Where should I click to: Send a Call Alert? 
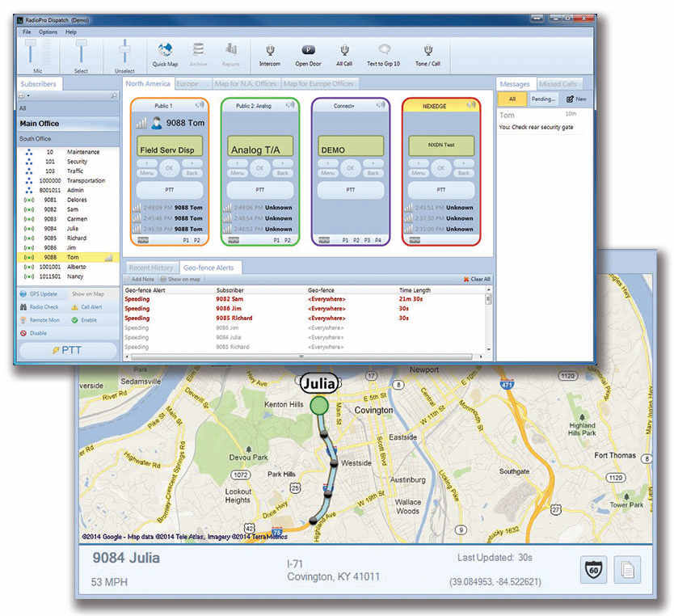[x=87, y=307]
